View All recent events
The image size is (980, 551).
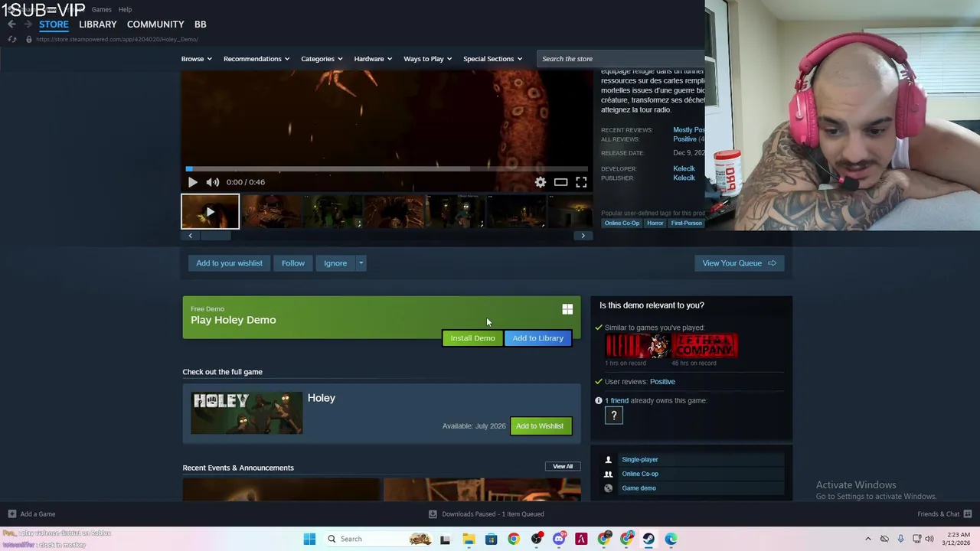(x=563, y=466)
